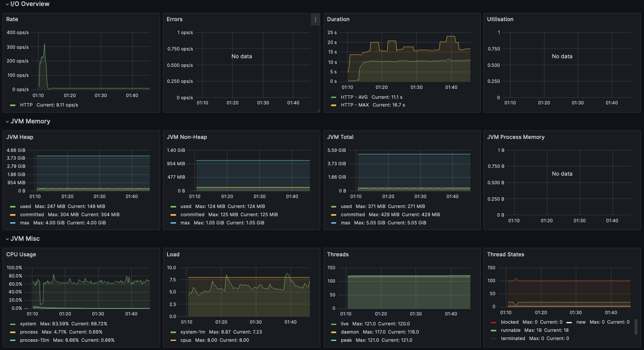644x350 pixels.
Task: Toggle the system series label in CPU Usage
Action: 28,324
